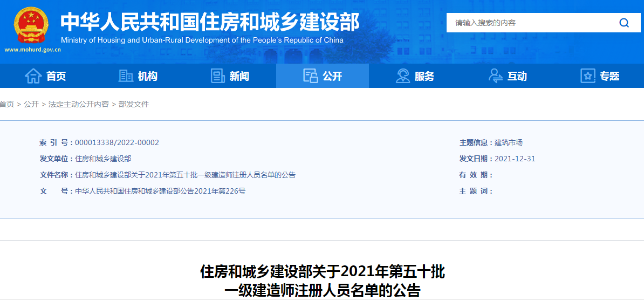Viewport: 644px width, 301px height.
Task: Click the document icon beside 公开 tab
Action: click(310, 76)
